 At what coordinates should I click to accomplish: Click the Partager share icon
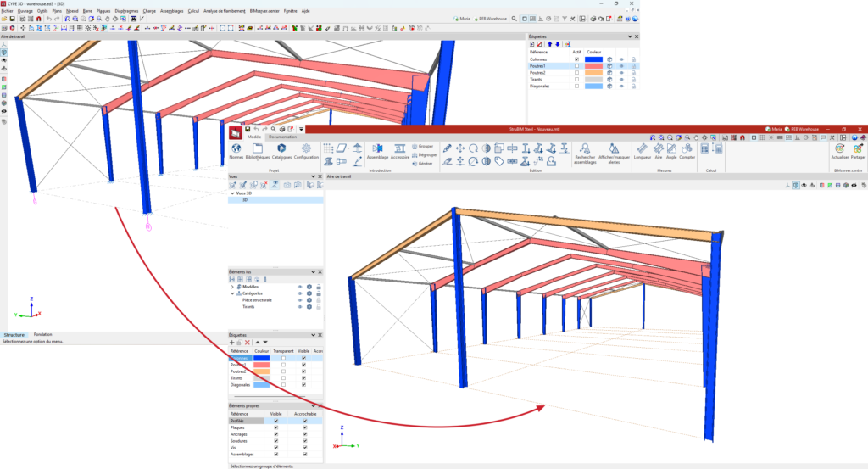pyautogui.click(x=858, y=150)
